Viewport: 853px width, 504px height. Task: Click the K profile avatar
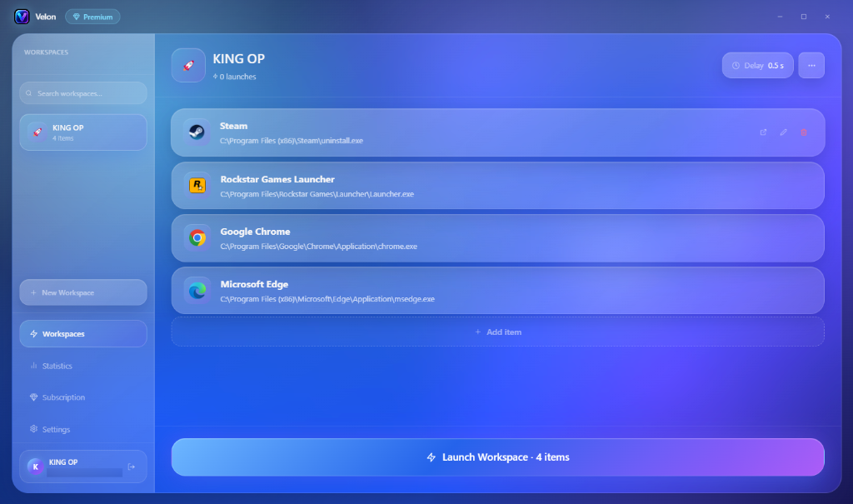pyautogui.click(x=35, y=467)
